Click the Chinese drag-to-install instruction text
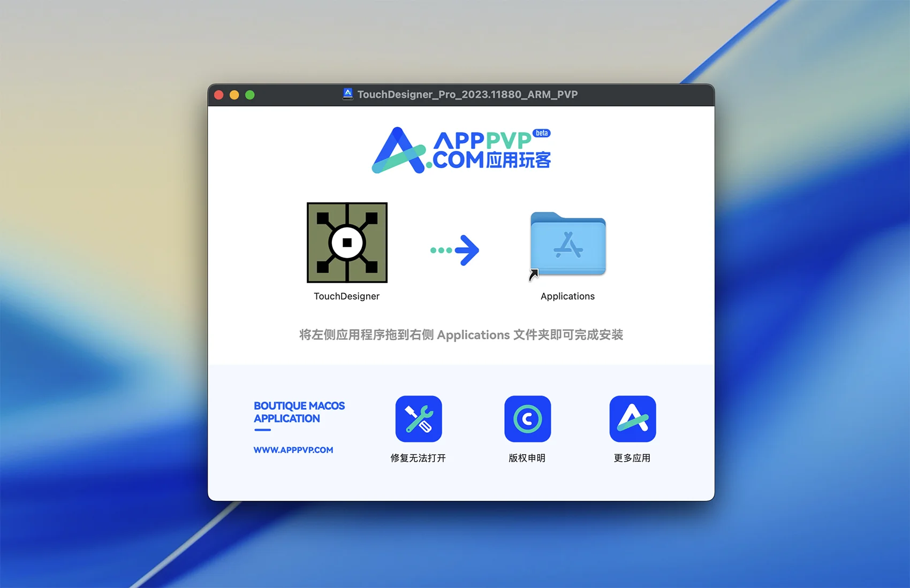910x588 pixels. pos(461,335)
